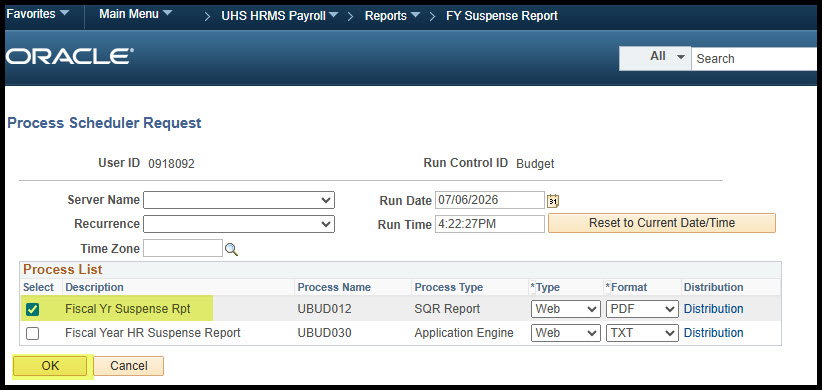Open the Main Menu
This screenshot has width=822, height=390.
coord(135,14)
